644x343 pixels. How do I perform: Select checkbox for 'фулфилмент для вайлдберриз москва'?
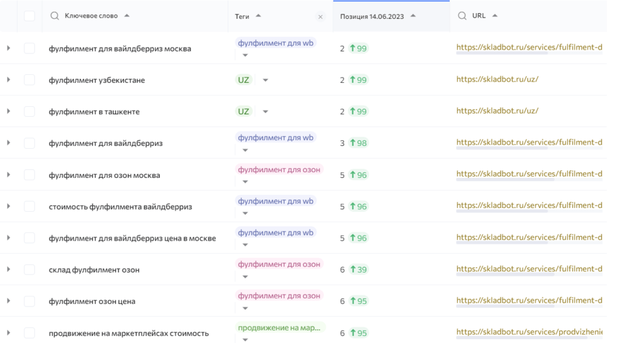coord(30,48)
